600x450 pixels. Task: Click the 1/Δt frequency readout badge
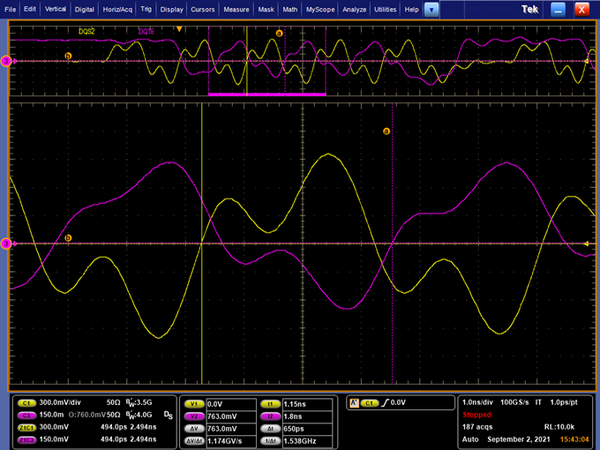coord(269,439)
